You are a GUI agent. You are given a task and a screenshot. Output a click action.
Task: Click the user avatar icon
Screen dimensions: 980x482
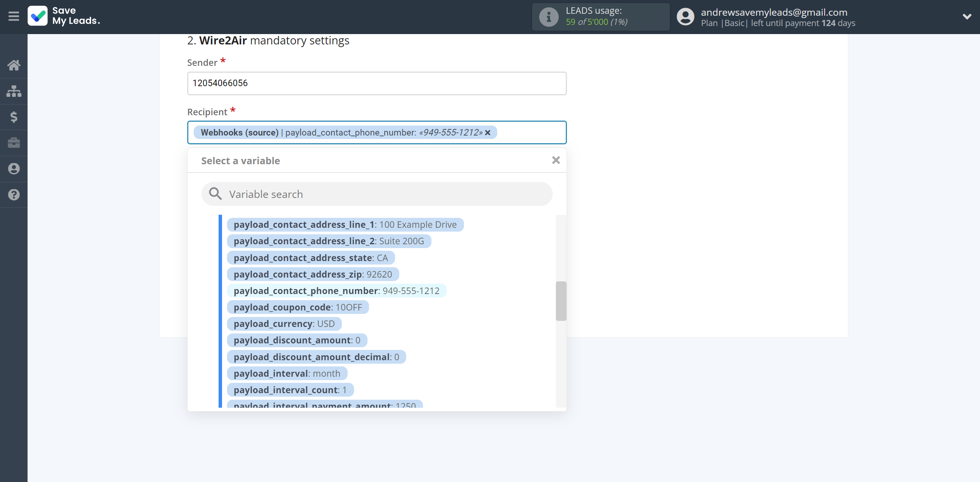point(685,17)
